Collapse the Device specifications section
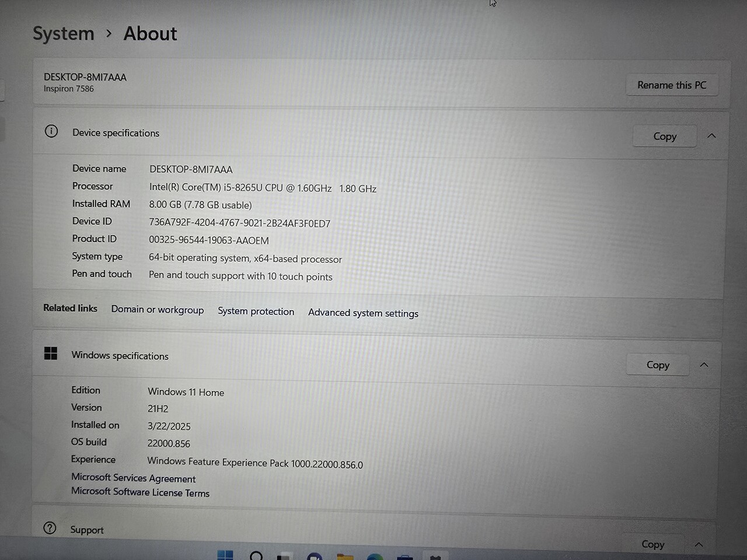The width and height of the screenshot is (747, 560). (x=711, y=136)
